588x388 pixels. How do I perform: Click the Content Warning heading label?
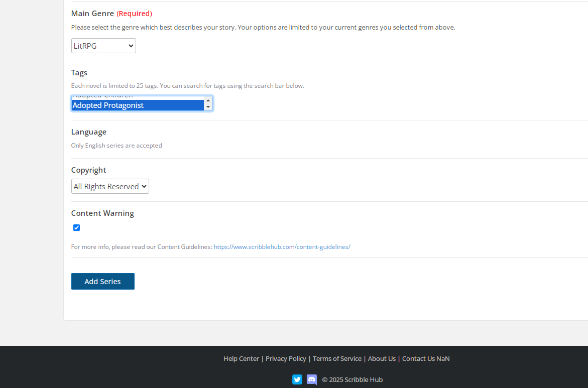pyautogui.click(x=102, y=213)
